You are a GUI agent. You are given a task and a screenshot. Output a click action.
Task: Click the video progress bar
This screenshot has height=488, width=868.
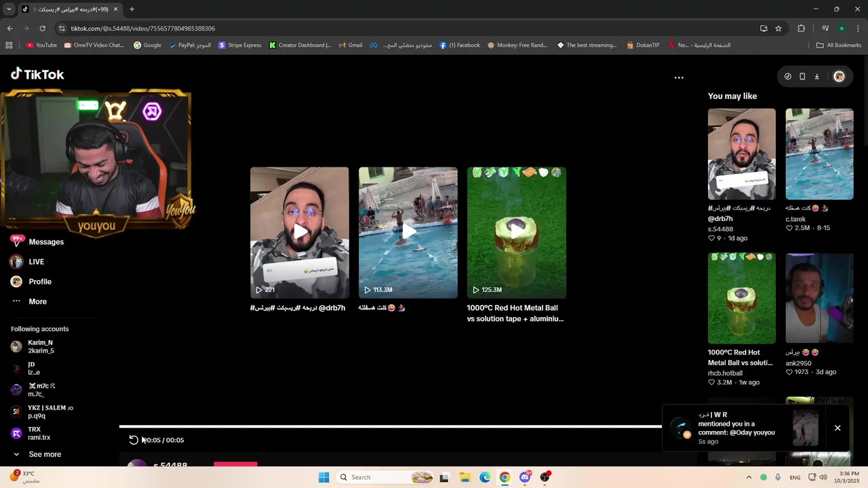pos(391,426)
